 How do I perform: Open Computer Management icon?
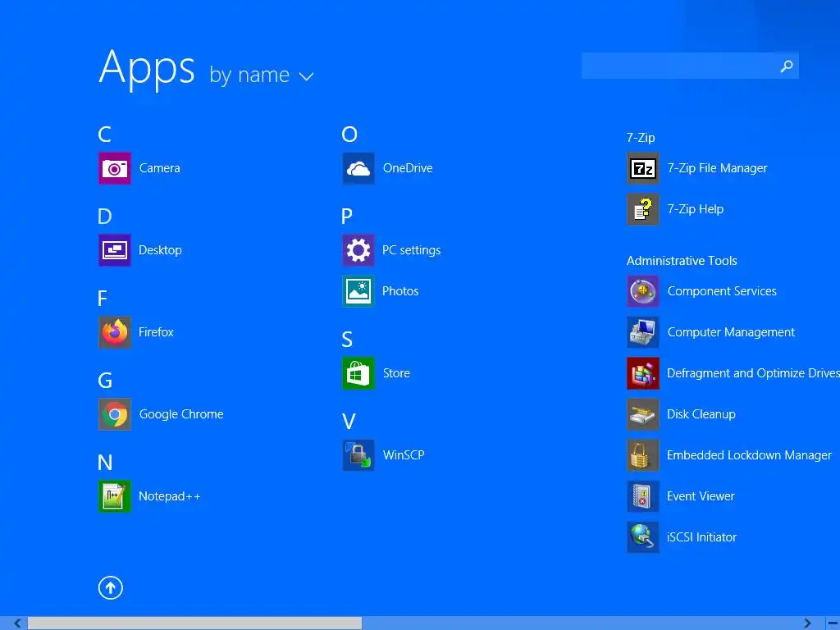643,332
